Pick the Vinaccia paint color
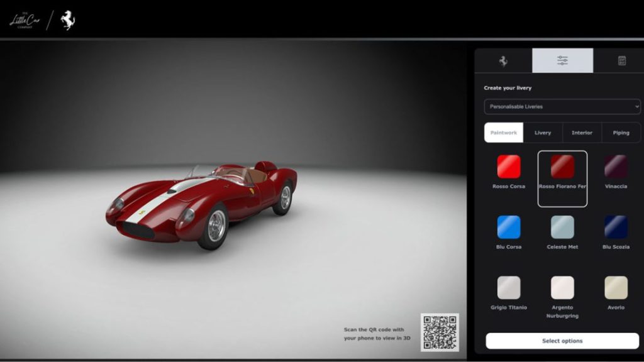 pos(616,167)
